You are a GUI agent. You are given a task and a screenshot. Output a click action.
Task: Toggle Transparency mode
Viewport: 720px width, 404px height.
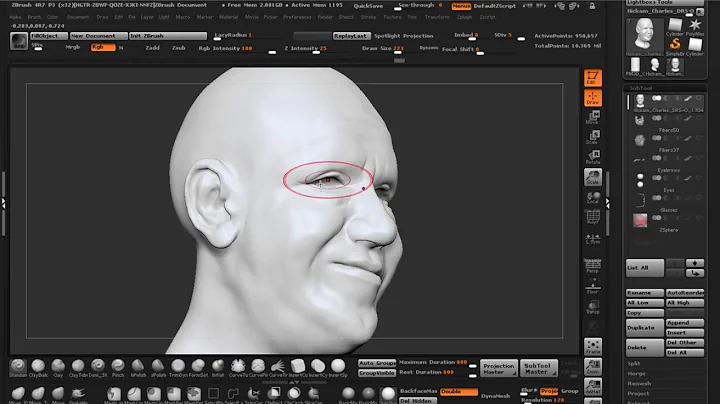pyautogui.click(x=593, y=307)
